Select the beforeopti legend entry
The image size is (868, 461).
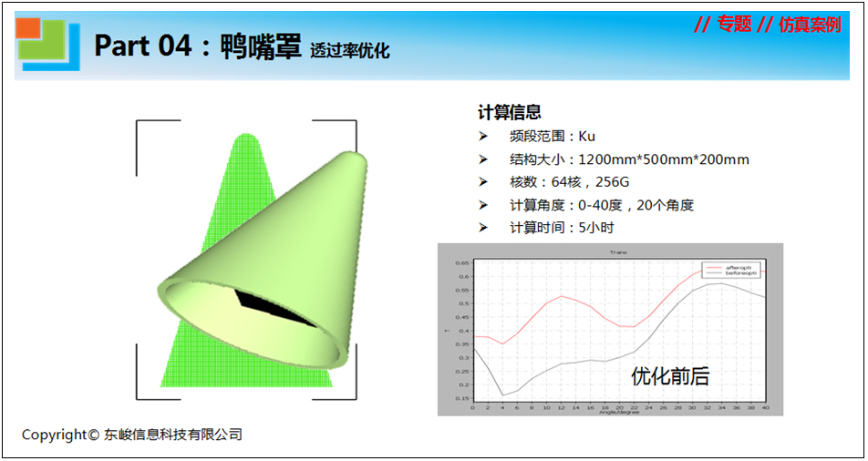click(740, 272)
